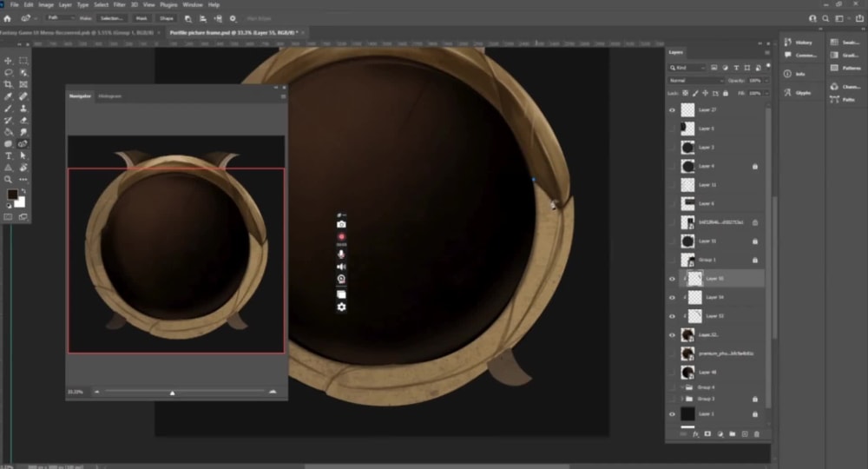Show Layer 5 via its visibility box

672,129
